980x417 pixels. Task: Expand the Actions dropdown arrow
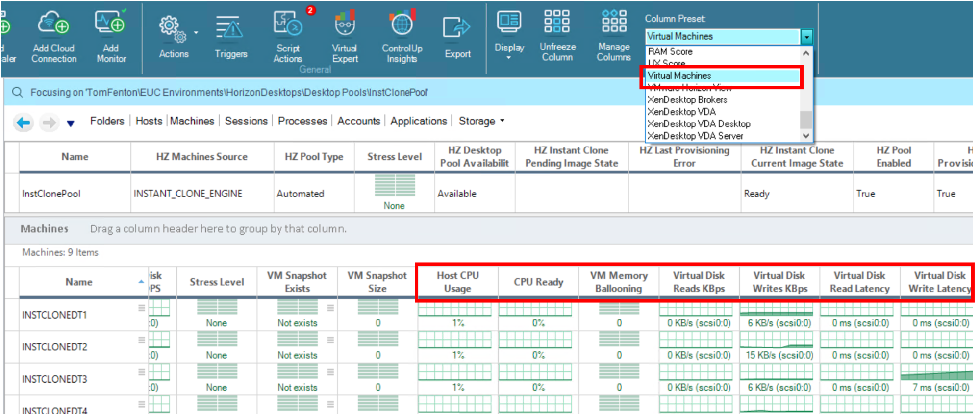(196, 33)
